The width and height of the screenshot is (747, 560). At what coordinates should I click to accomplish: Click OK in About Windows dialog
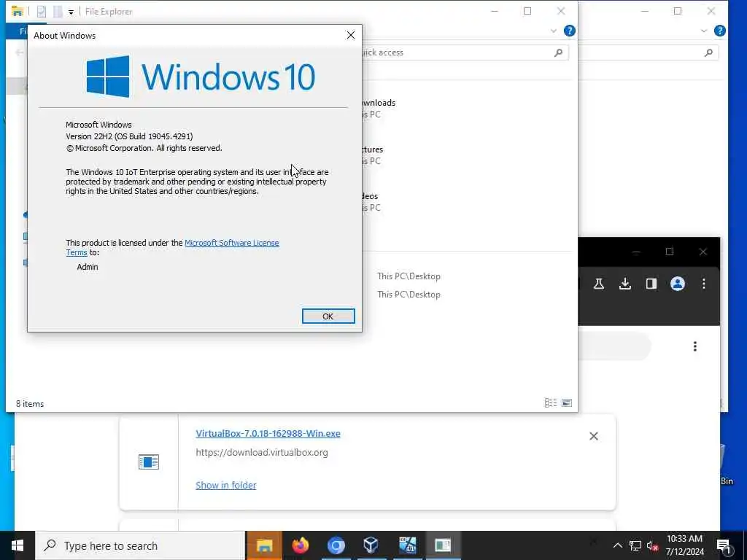pos(328,316)
